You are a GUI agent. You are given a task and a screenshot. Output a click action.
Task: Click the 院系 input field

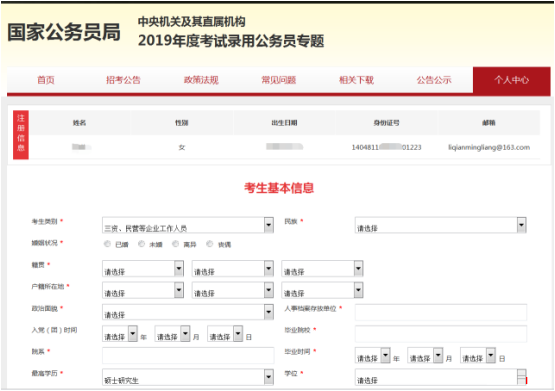pos(188,356)
